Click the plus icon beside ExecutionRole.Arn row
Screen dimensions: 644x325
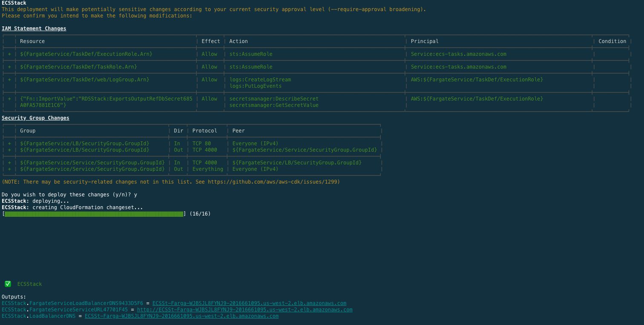coord(9,54)
